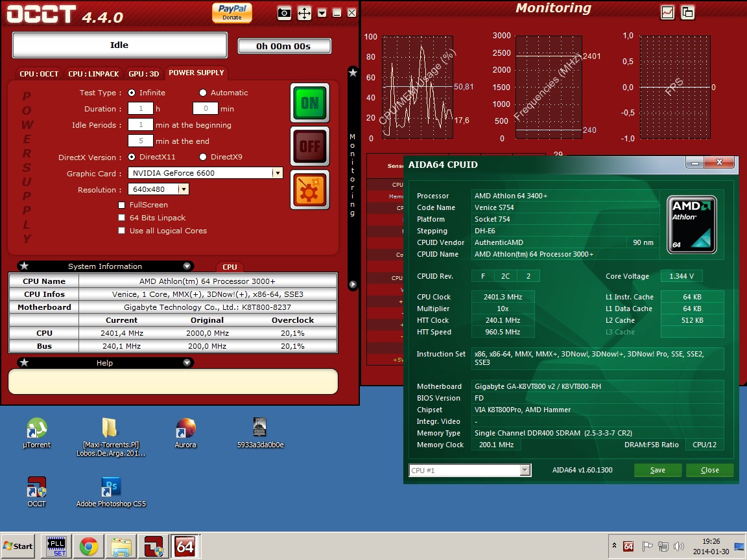
Task: Click the Frequencies (MHz) graph
Action: pos(549,87)
